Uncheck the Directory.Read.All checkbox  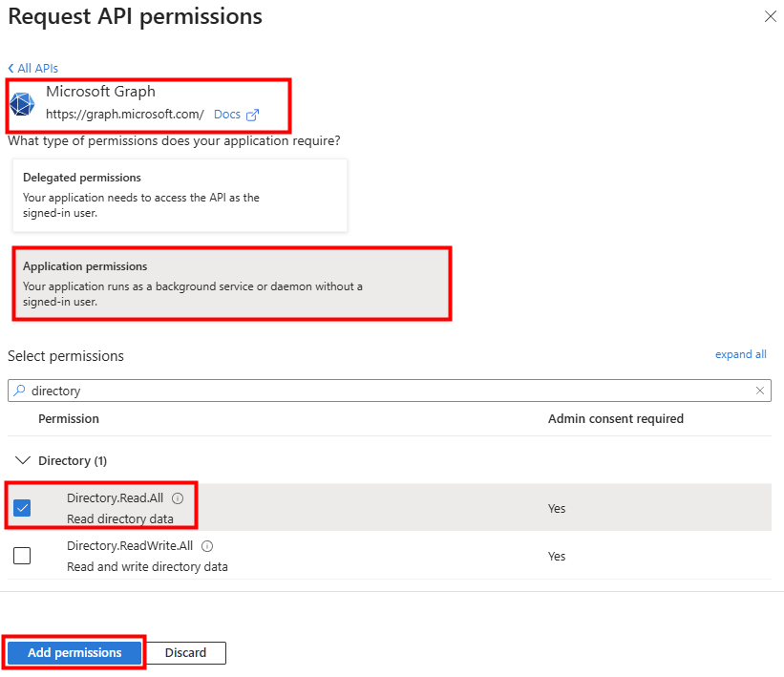[22, 508]
